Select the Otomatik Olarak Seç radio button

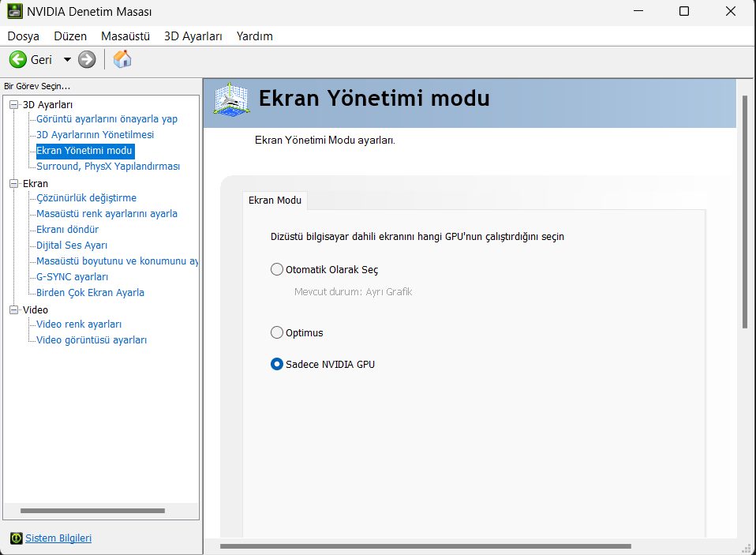pyautogui.click(x=277, y=269)
